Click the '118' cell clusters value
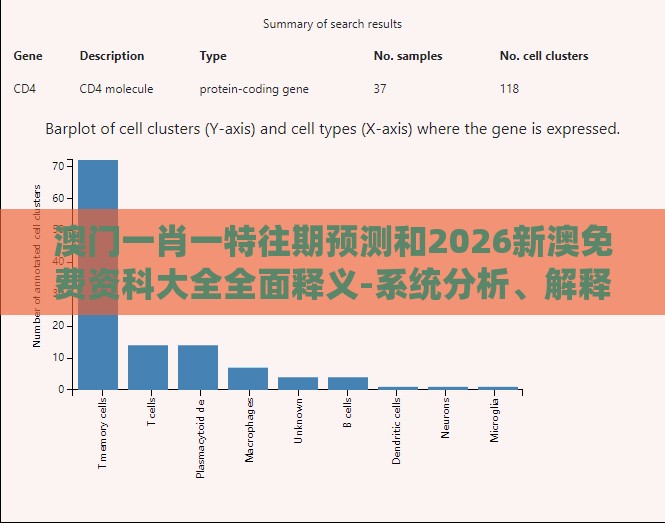The width and height of the screenshot is (665, 524). point(509,89)
